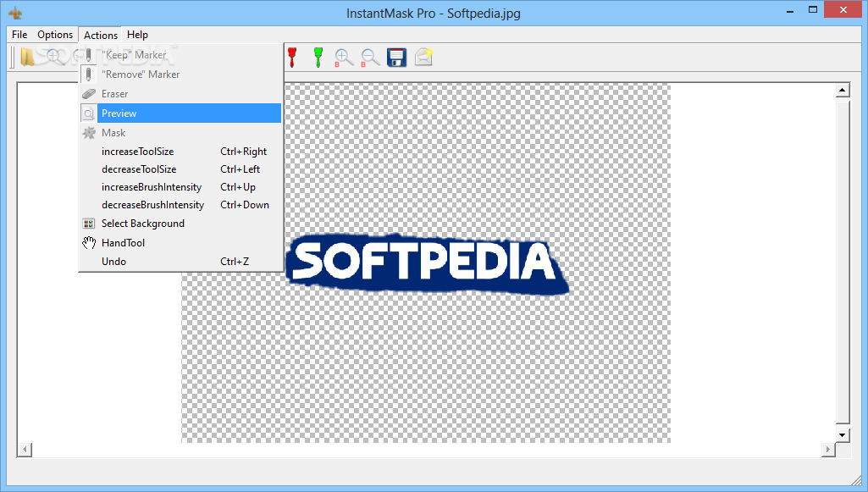Select Eraser from Actions menu
Image resolution: width=868 pixels, height=492 pixels.
coord(181,93)
